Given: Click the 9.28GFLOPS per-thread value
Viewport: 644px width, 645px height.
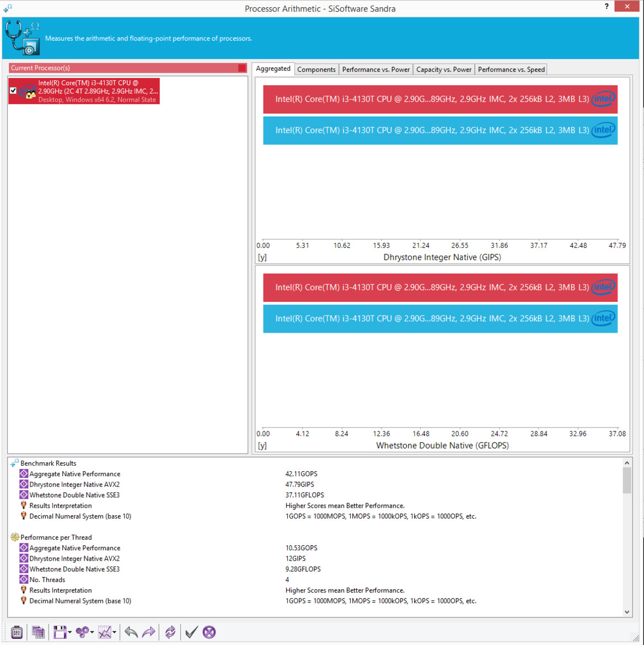Looking at the screenshot, I should [x=303, y=569].
